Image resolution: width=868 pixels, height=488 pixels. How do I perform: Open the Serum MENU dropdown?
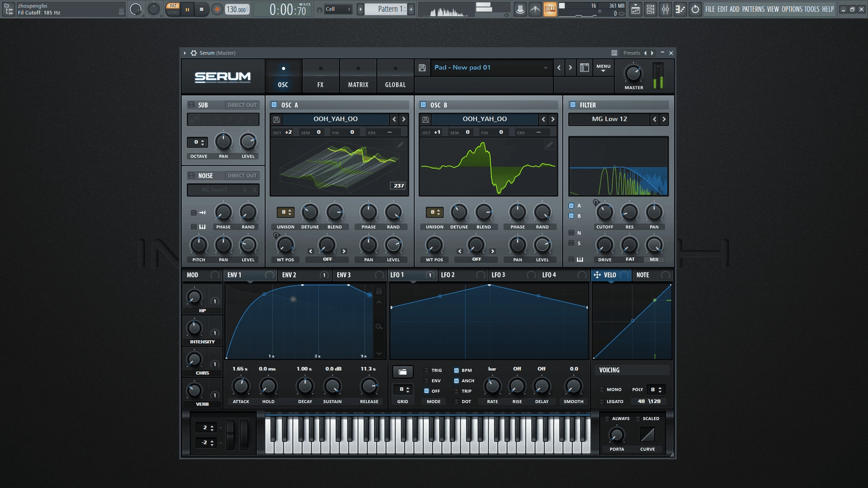coord(603,68)
